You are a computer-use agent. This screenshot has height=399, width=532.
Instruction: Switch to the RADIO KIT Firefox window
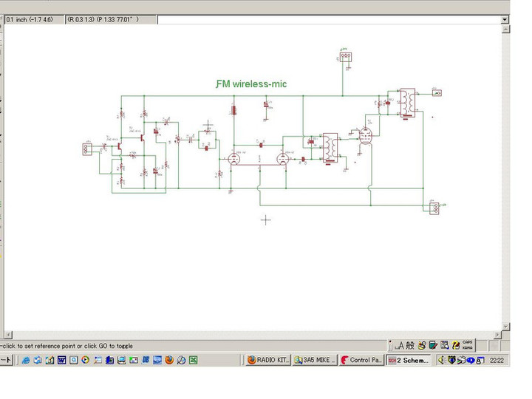(267, 361)
